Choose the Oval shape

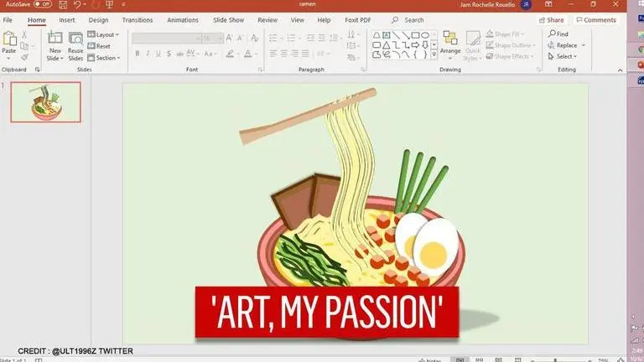point(425,35)
